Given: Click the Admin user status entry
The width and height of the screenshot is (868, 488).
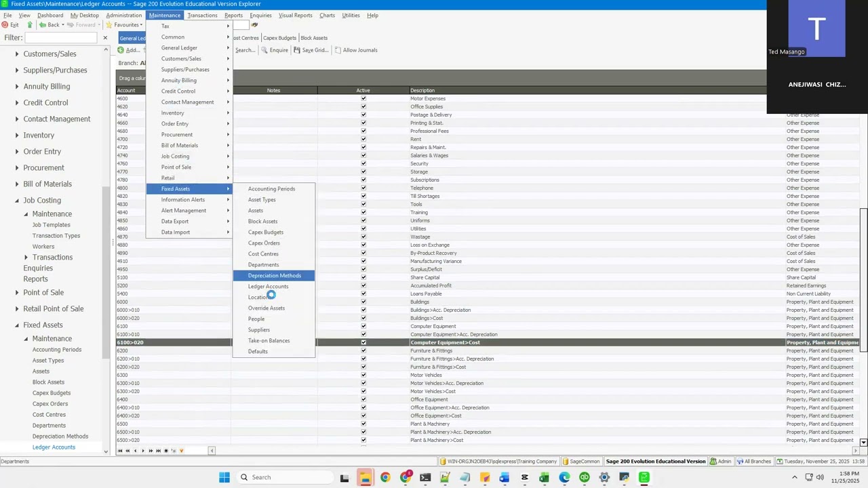Looking at the screenshot, I should (x=720, y=462).
